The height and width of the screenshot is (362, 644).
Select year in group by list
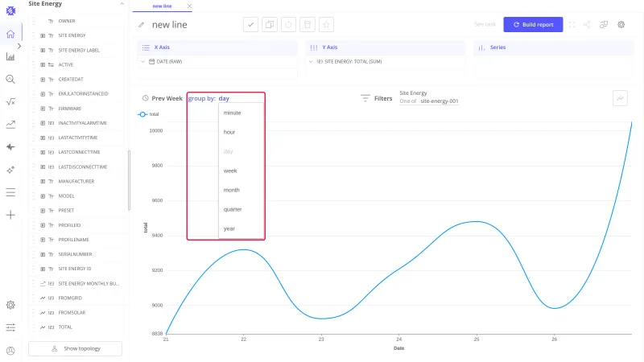click(x=229, y=228)
